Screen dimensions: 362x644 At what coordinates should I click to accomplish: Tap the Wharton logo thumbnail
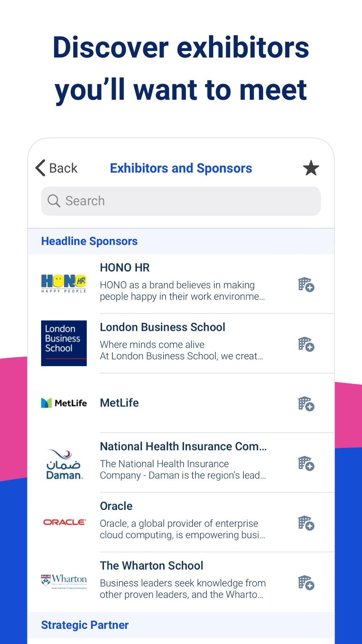[64, 582]
